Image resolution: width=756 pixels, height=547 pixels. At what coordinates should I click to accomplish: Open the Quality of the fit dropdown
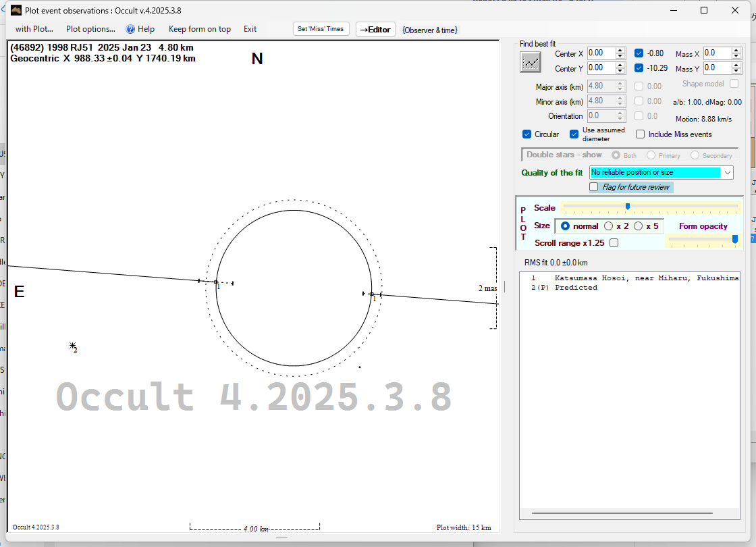point(727,173)
